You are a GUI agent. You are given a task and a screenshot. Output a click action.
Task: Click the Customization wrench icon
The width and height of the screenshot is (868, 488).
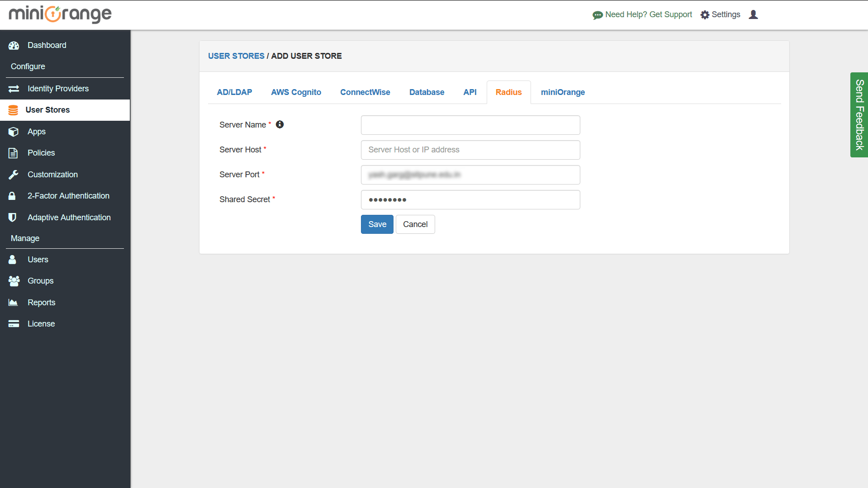click(14, 175)
